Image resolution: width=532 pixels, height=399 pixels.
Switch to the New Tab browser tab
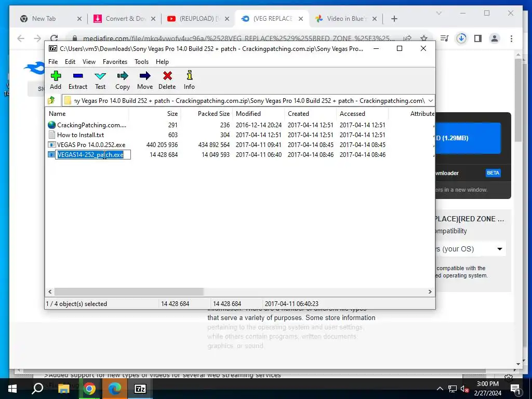point(44,19)
